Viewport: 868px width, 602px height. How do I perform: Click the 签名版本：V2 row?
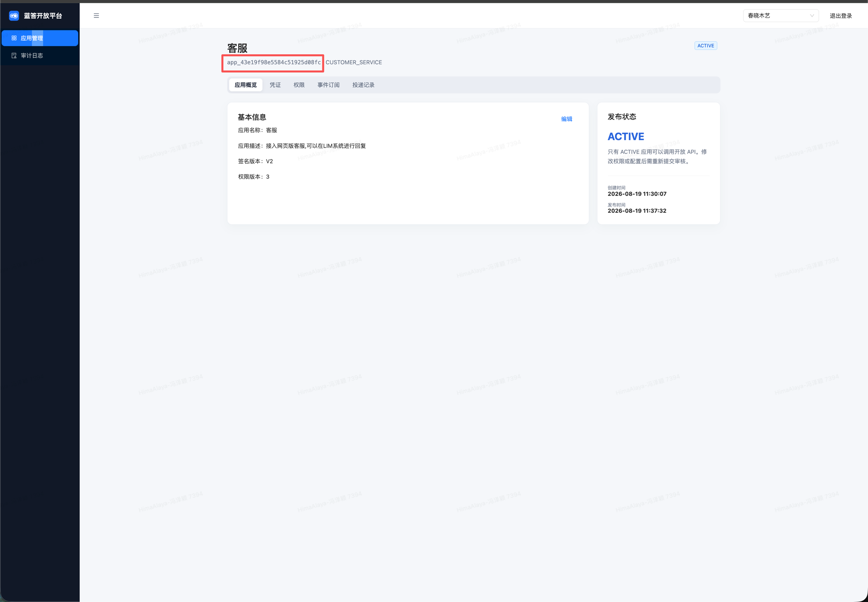click(x=255, y=161)
